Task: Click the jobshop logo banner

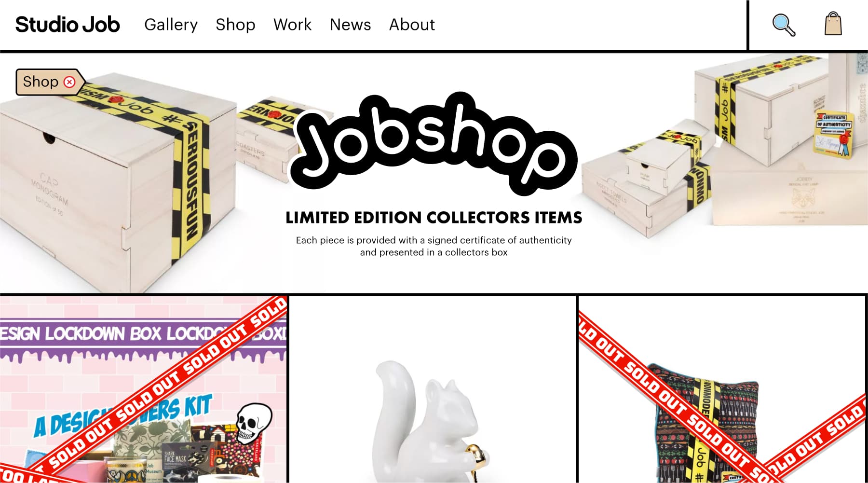Action: 434,144
